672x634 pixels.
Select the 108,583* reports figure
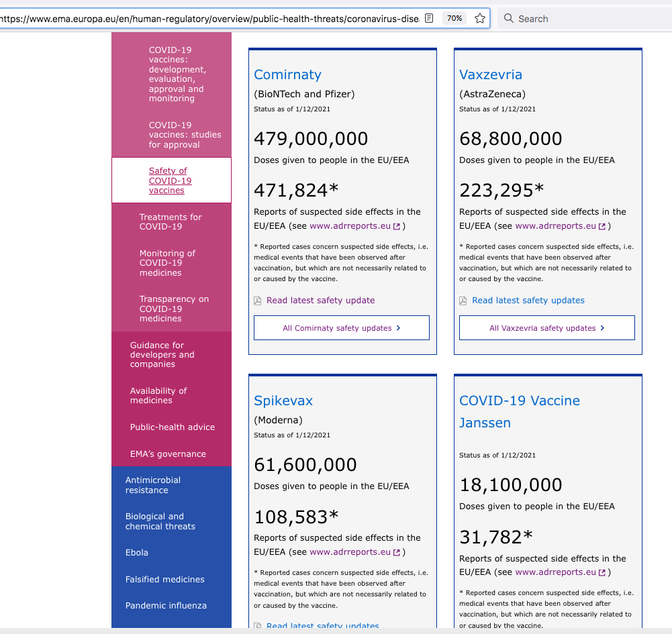pyautogui.click(x=296, y=517)
